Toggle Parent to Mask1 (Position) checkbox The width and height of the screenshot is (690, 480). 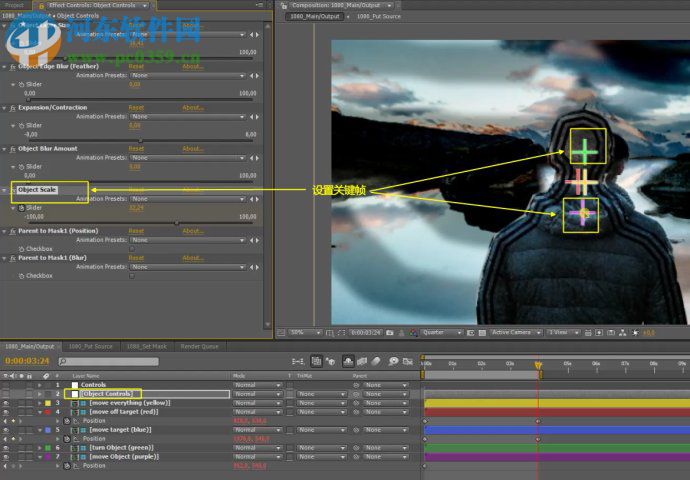pyautogui.click(x=132, y=249)
